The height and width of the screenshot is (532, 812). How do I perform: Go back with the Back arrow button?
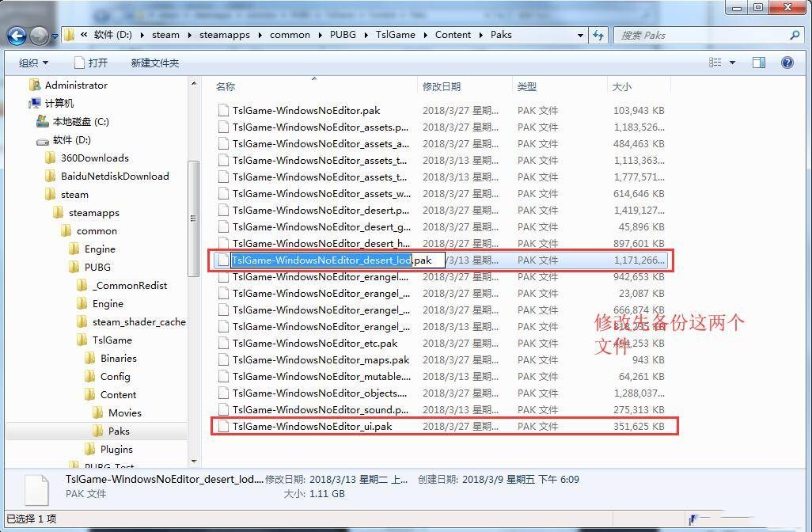pos(17,36)
